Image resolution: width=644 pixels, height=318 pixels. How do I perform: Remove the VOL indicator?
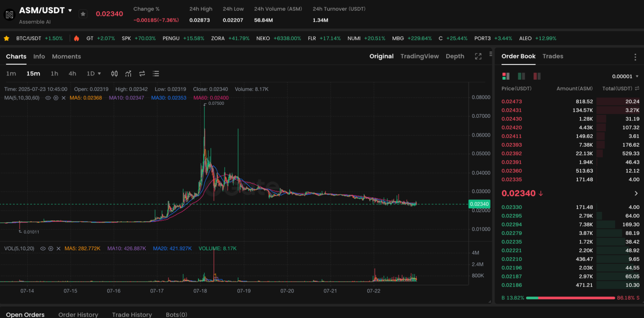tap(58, 249)
